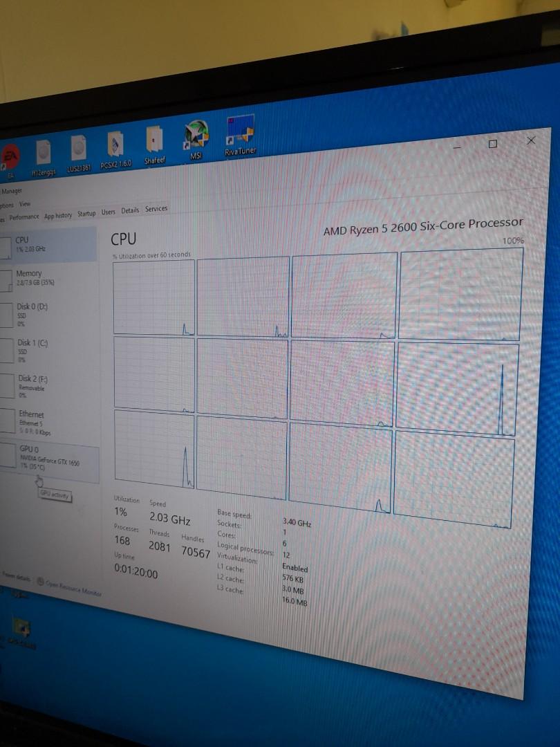Image resolution: width=560 pixels, height=747 pixels.
Task: Click the CPU heading text
Action: coord(123,239)
